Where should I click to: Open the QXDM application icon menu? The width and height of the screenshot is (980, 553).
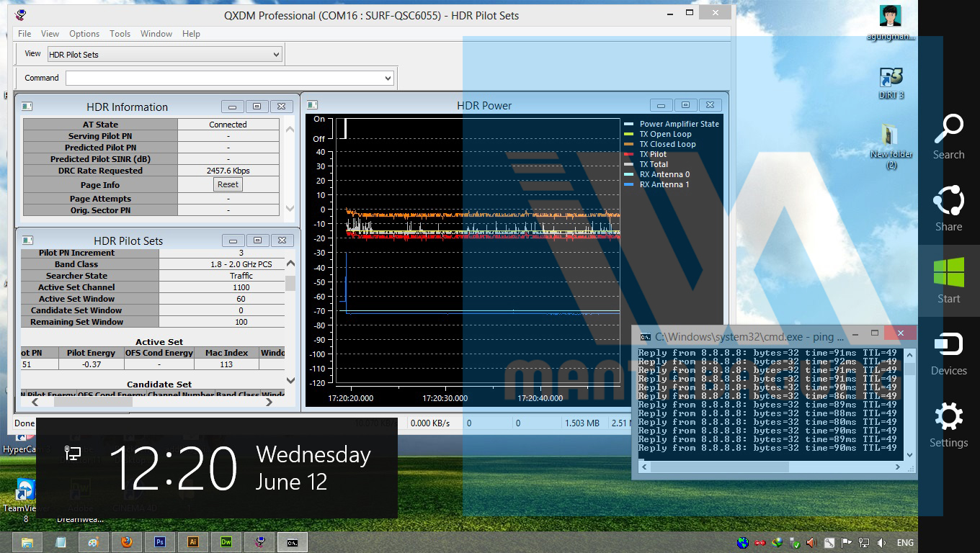[x=20, y=14]
